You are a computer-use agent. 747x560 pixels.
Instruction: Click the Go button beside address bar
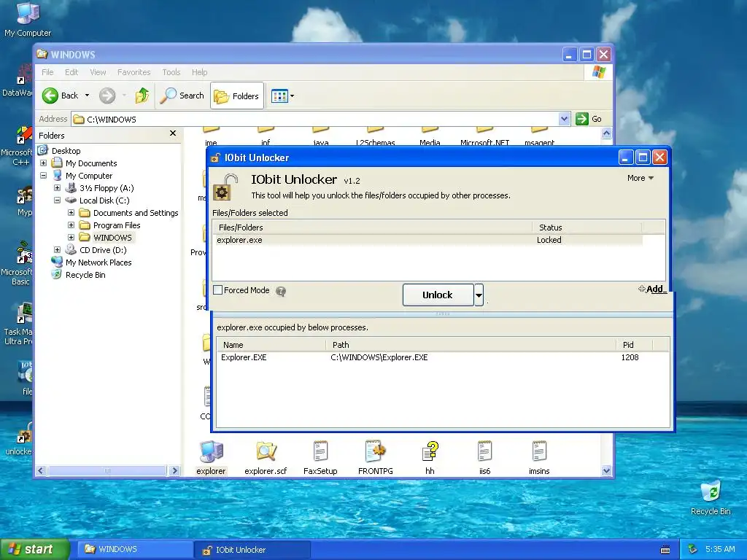[589, 119]
